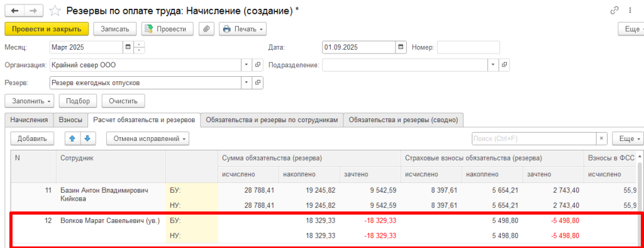Click the 5 654,21 value in Базин БУ row
This screenshot has width=644, height=248.
pos(505,190)
